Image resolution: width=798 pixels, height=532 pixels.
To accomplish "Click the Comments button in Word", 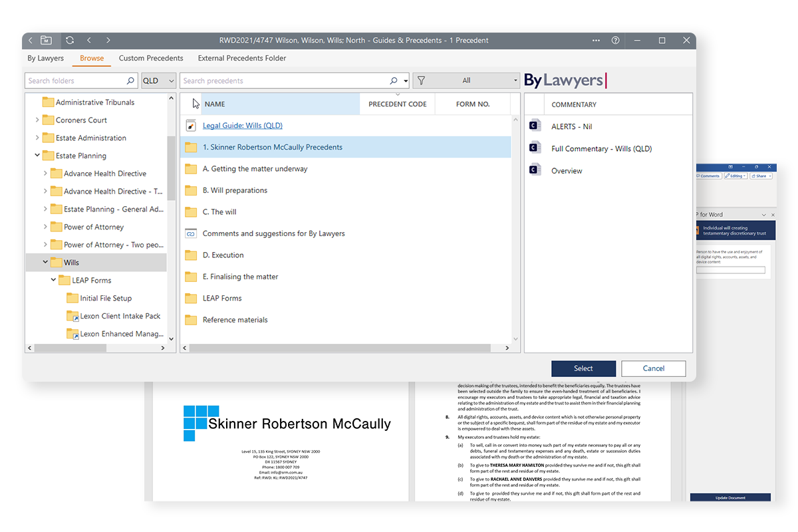I will [x=708, y=176].
